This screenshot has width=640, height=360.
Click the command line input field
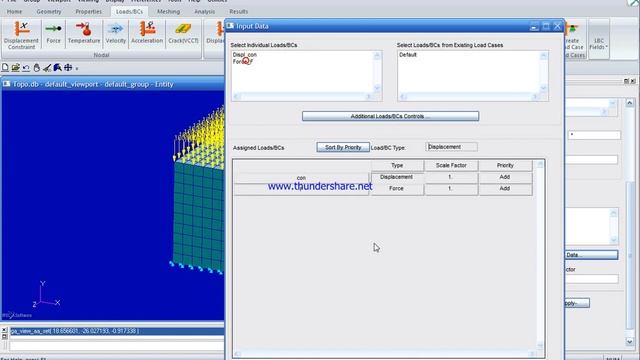(117, 345)
